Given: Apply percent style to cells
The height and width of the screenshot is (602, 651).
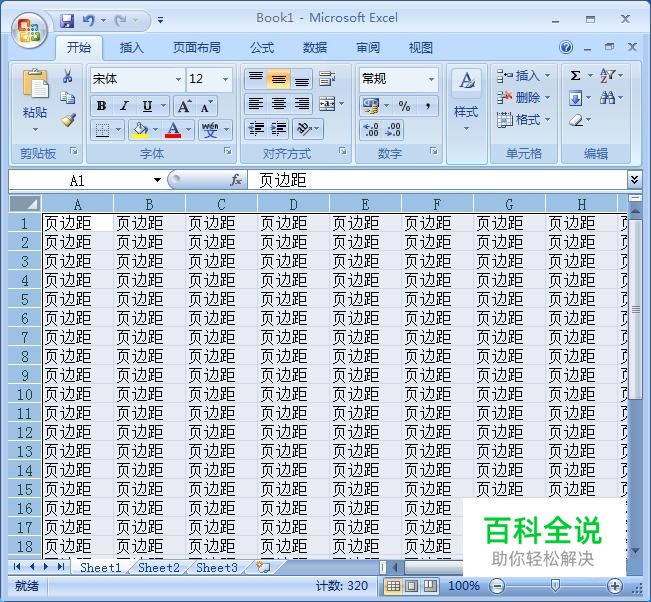Looking at the screenshot, I should pyautogui.click(x=404, y=106).
